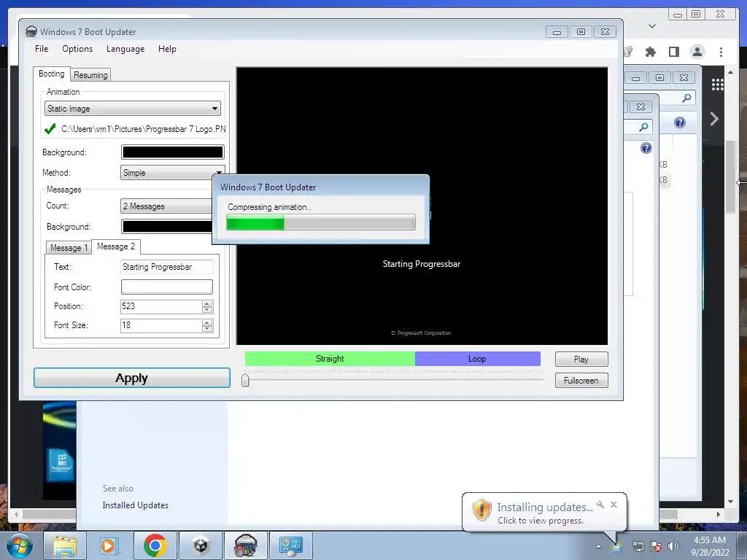Pick the Messages Background color swatch
This screenshot has width=747, height=560.
click(x=167, y=226)
